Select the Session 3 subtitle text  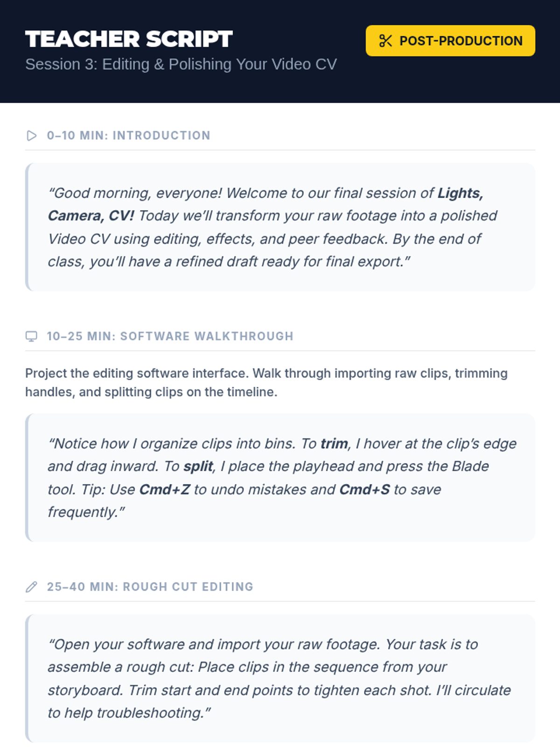click(x=181, y=64)
